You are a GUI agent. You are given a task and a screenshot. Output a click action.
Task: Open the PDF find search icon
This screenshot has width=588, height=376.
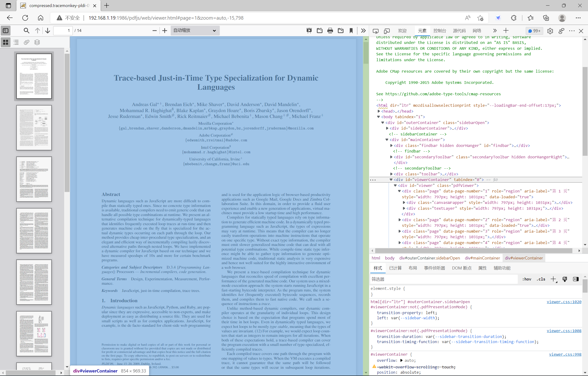(x=26, y=31)
